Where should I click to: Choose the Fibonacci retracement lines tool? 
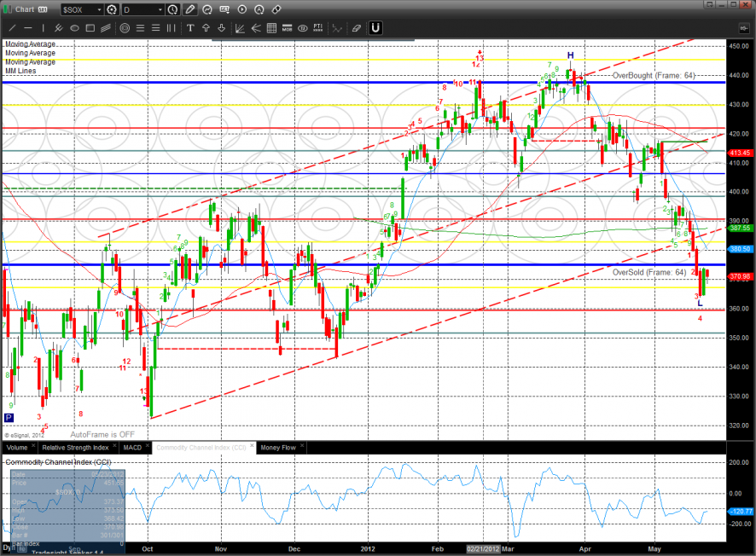pos(140,28)
